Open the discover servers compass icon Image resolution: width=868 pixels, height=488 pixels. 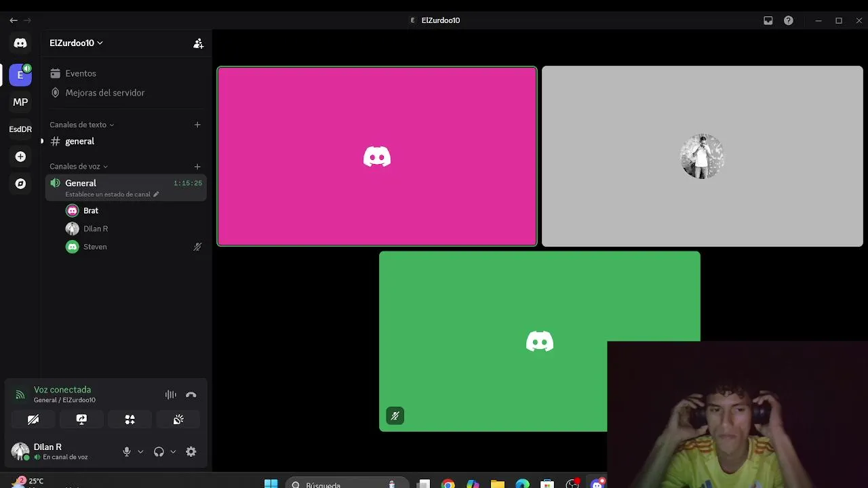[x=20, y=184]
